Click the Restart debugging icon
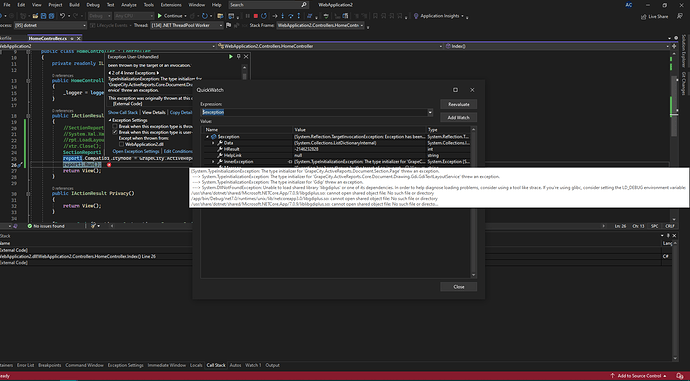The width and height of the screenshot is (690, 381). [264, 16]
